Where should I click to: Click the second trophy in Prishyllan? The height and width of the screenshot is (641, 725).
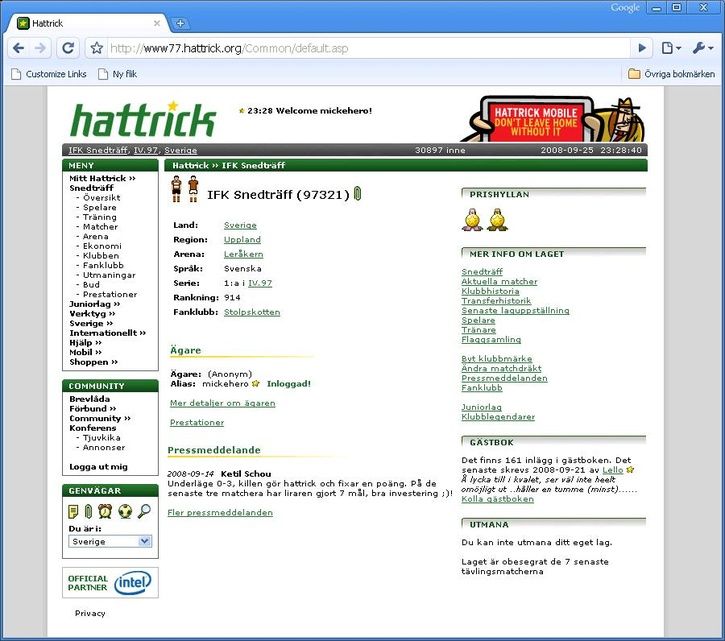pyautogui.click(x=497, y=219)
